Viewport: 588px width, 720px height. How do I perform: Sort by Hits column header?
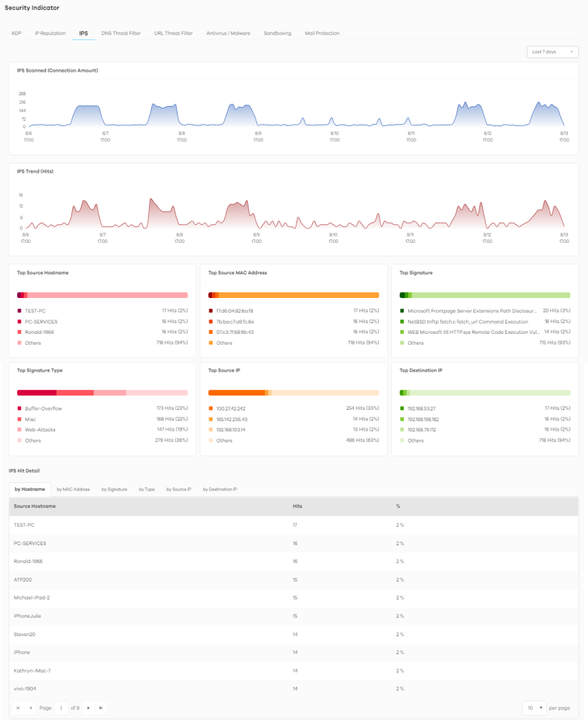(297, 506)
